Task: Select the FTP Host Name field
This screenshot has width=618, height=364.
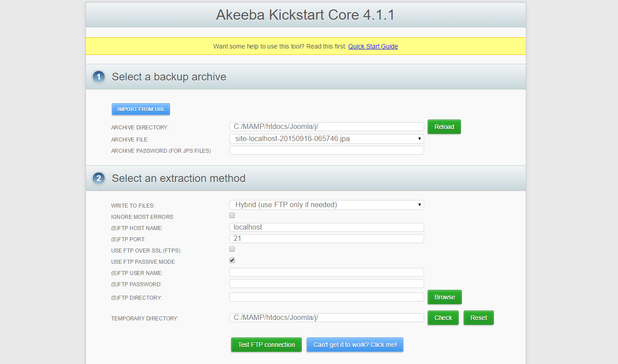Action: (x=327, y=227)
